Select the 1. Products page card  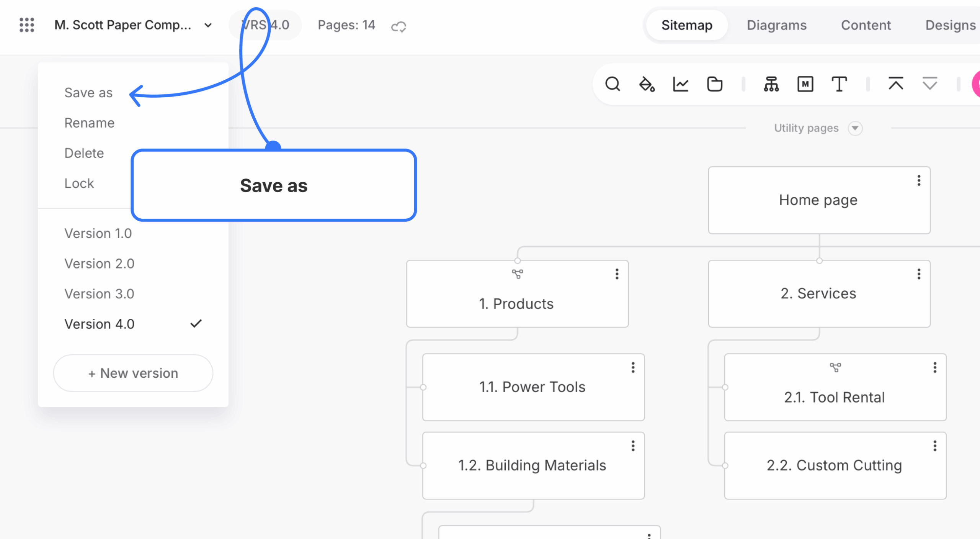click(518, 294)
